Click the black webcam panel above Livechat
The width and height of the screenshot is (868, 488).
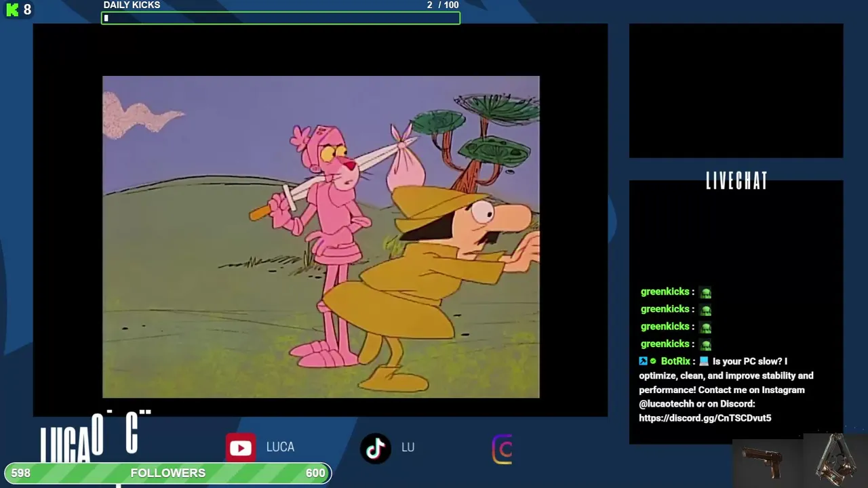(736, 91)
